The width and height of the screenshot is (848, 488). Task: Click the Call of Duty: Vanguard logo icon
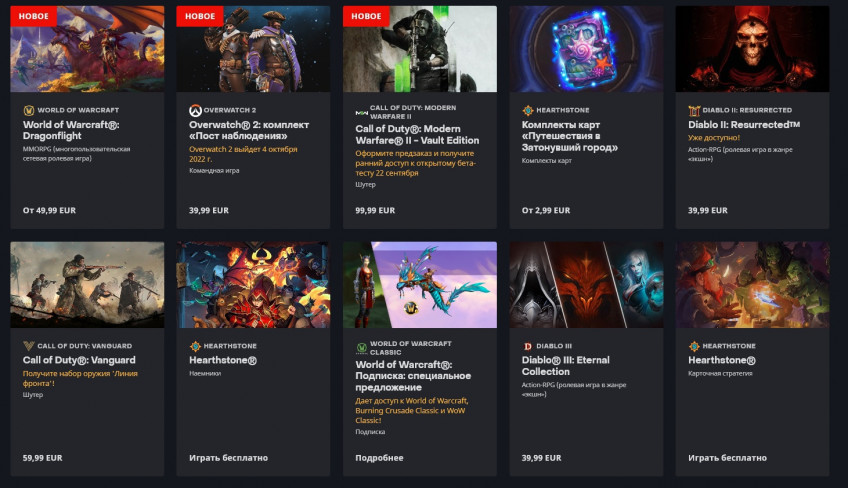[x=29, y=346]
